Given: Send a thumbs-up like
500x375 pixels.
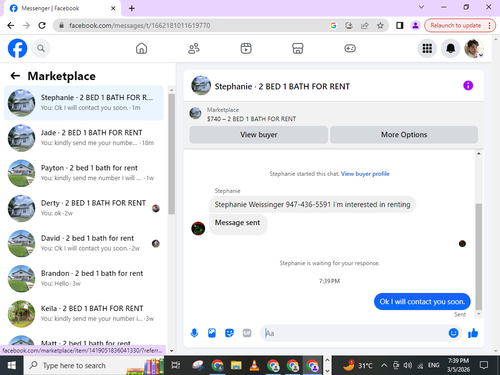Looking at the screenshot, I should click(x=473, y=333).
